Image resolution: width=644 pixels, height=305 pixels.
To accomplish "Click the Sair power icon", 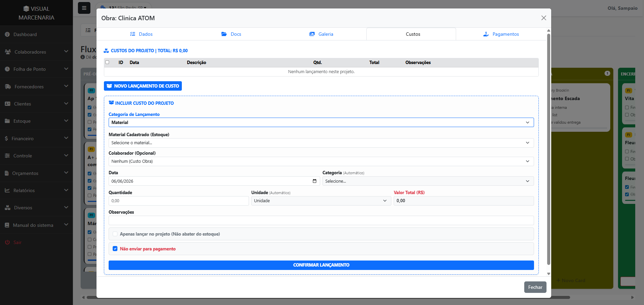I will coord(7,242).
